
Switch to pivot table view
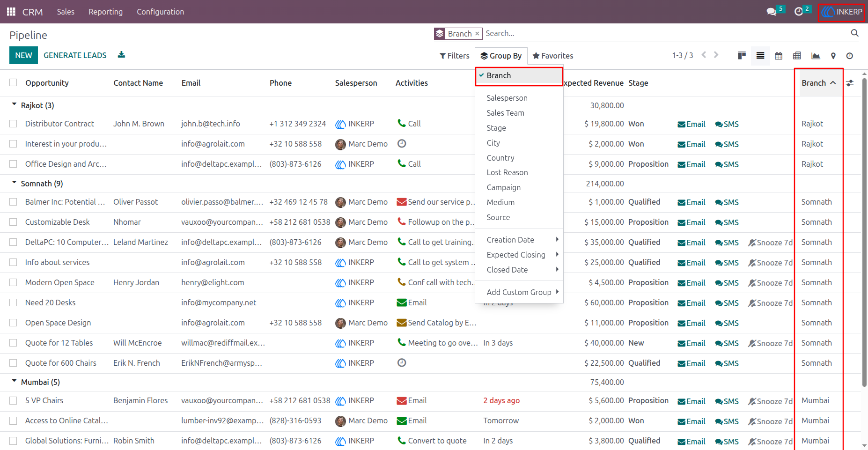[797, 56]
